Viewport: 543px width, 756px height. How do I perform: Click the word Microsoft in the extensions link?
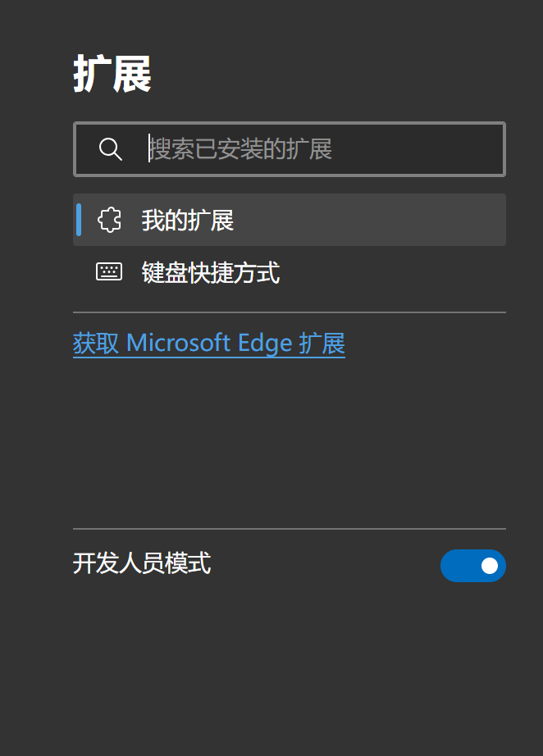pos(178,343)
